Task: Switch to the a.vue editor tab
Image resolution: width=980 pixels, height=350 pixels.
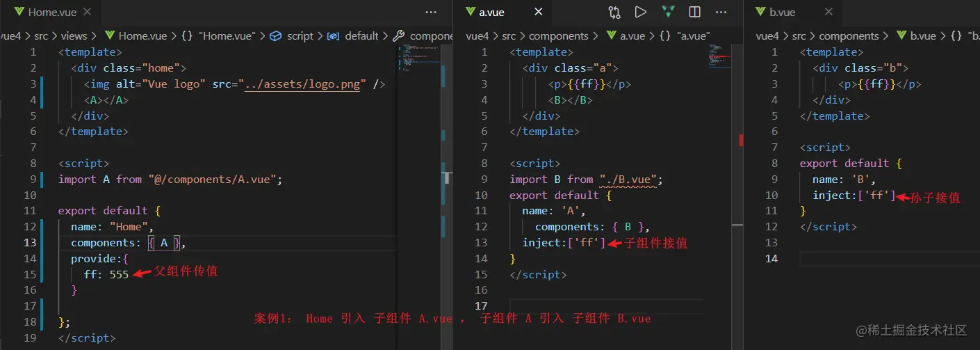Action: coord(493,12)
